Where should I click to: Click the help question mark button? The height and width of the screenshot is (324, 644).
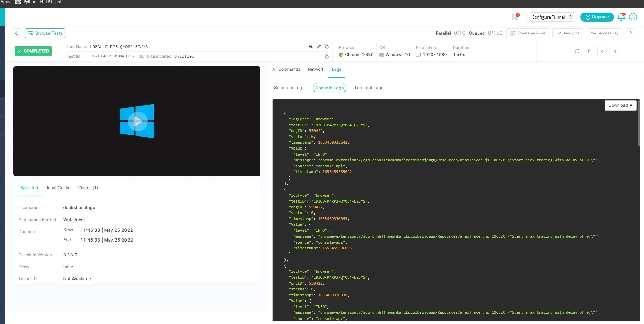click(630, 33)
